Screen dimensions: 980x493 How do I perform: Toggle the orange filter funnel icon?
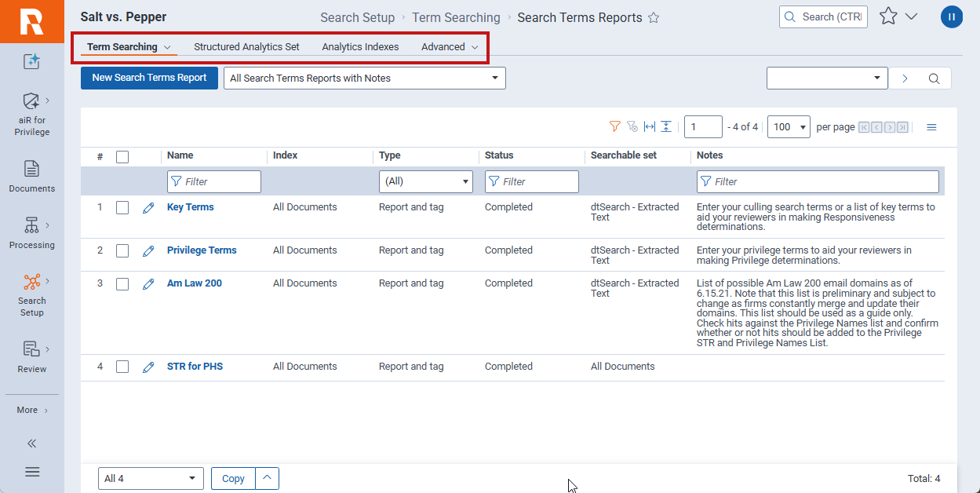(615, 126)
